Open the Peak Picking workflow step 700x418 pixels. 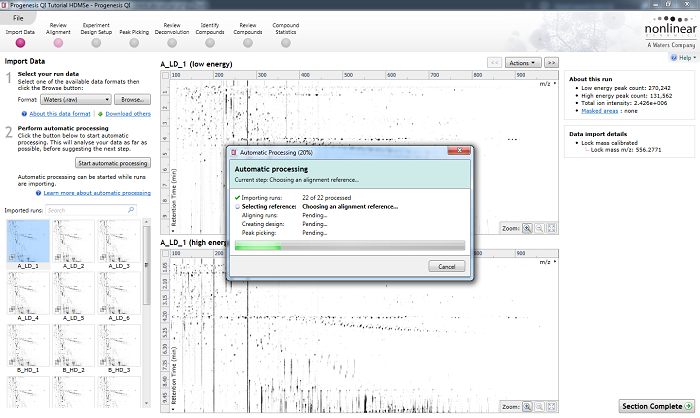pyautogui.click(x=134, y=43)
